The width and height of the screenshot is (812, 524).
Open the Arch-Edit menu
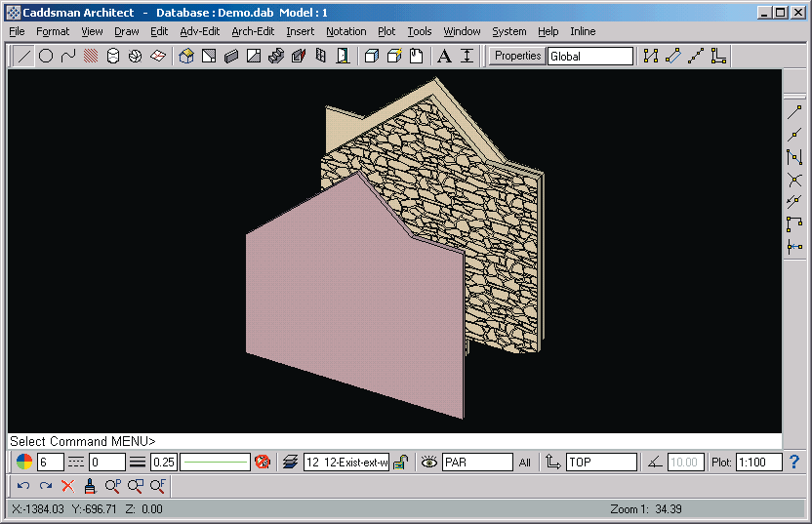(253, 31)
